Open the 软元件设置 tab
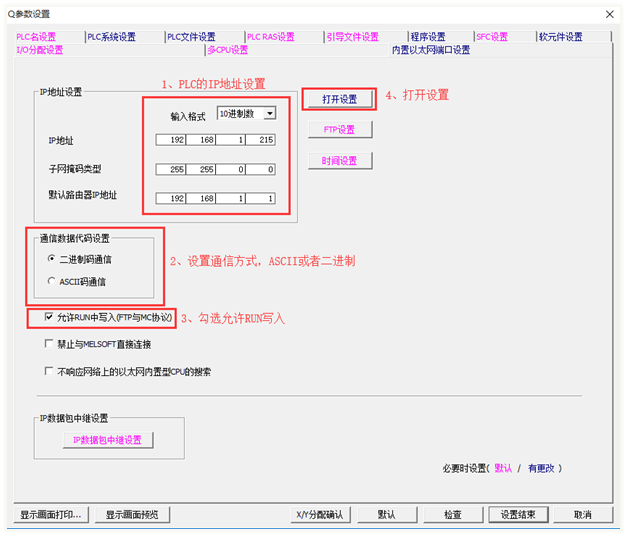The width and height of the screenshot is (627, 536). click(x=561, y=37)
